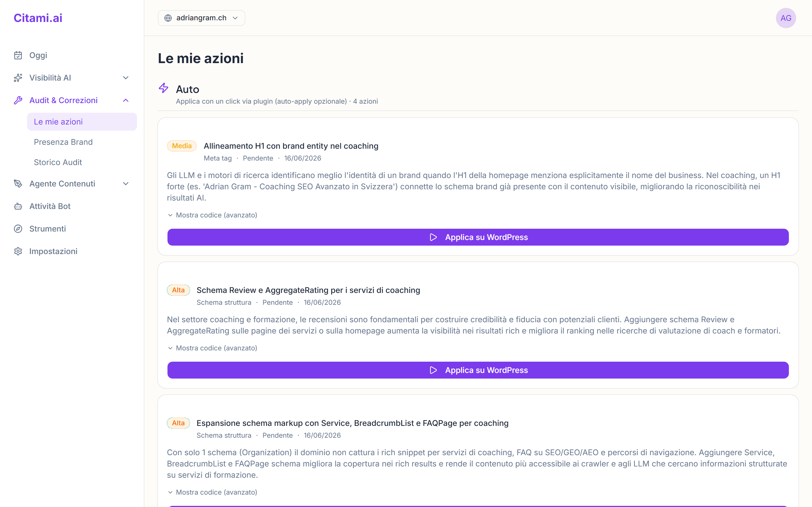Viewport: 812px width, 507px height.
Task: Click the Visibilità AI sparkle icon
Action: [x=18, y=78]
